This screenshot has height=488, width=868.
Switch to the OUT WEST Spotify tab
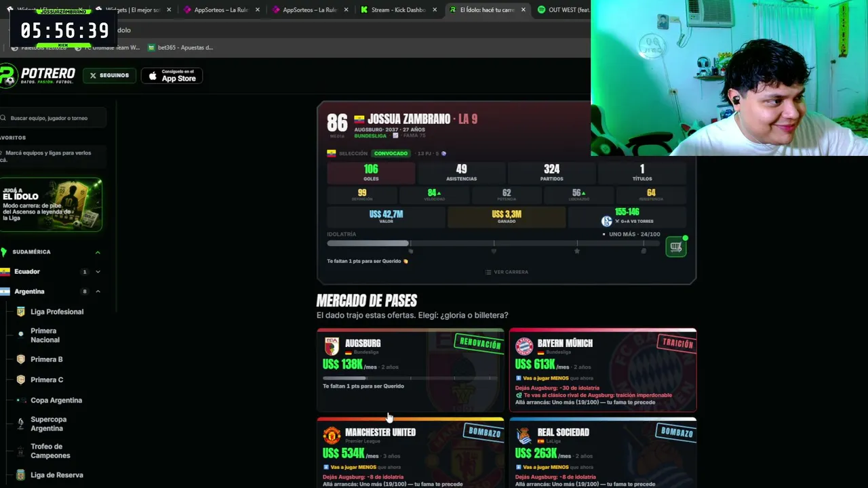coord(563,10)
